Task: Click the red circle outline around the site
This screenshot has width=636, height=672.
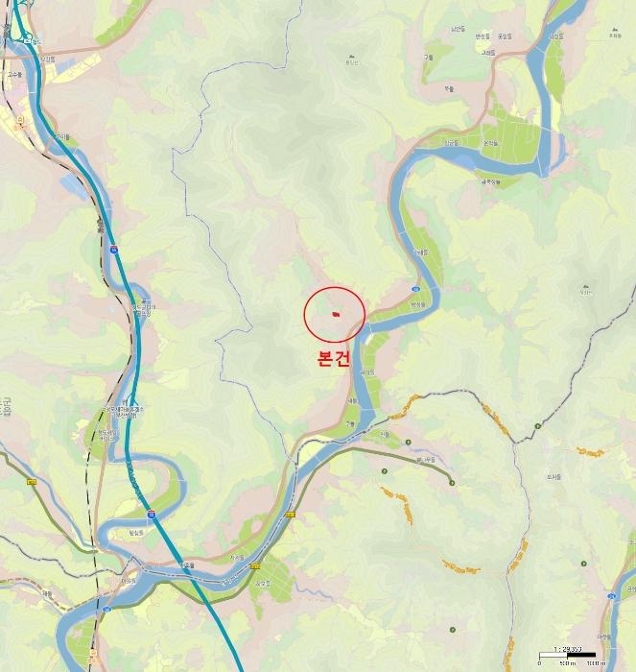Action: tap(335, 315)
